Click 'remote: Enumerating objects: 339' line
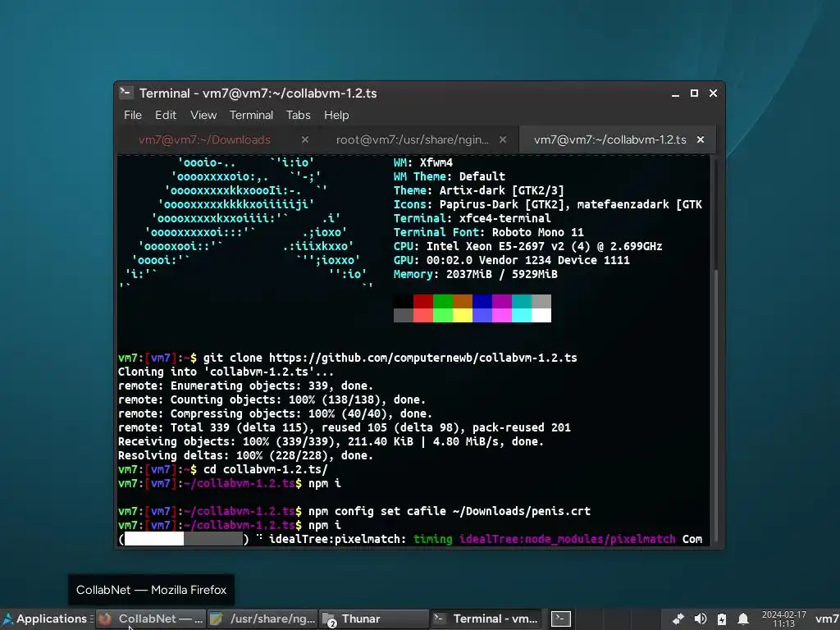The image size is (840, 630). (x=245, y=386)
